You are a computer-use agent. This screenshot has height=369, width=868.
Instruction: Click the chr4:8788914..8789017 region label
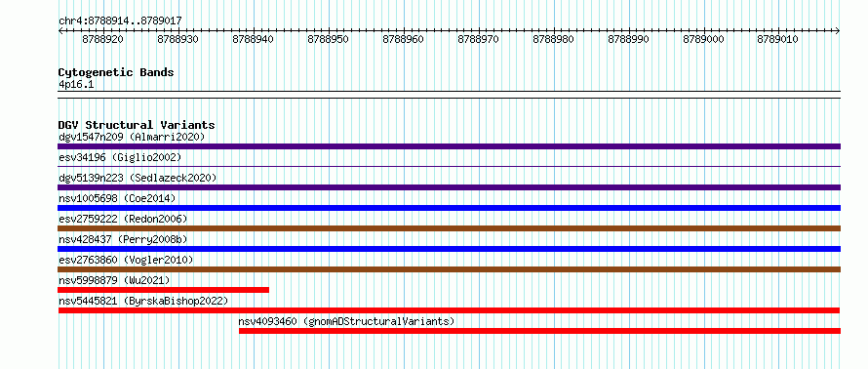[120, 21]
